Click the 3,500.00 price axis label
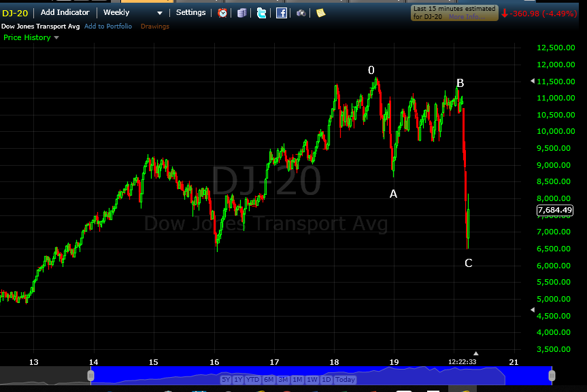 click(553, 349)
